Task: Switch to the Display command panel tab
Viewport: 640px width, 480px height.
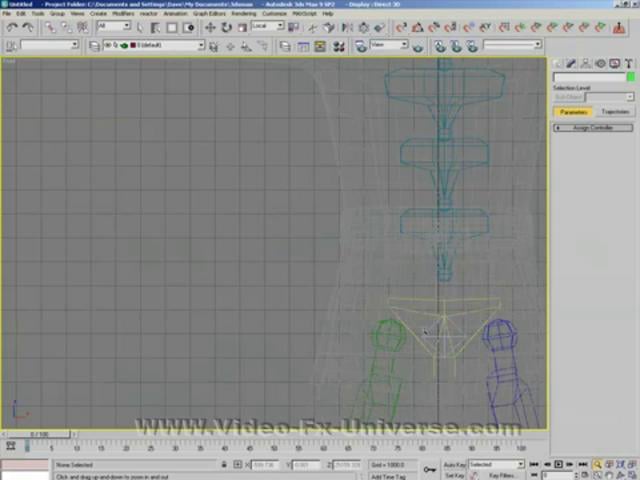Action: (x=614, y=63)
